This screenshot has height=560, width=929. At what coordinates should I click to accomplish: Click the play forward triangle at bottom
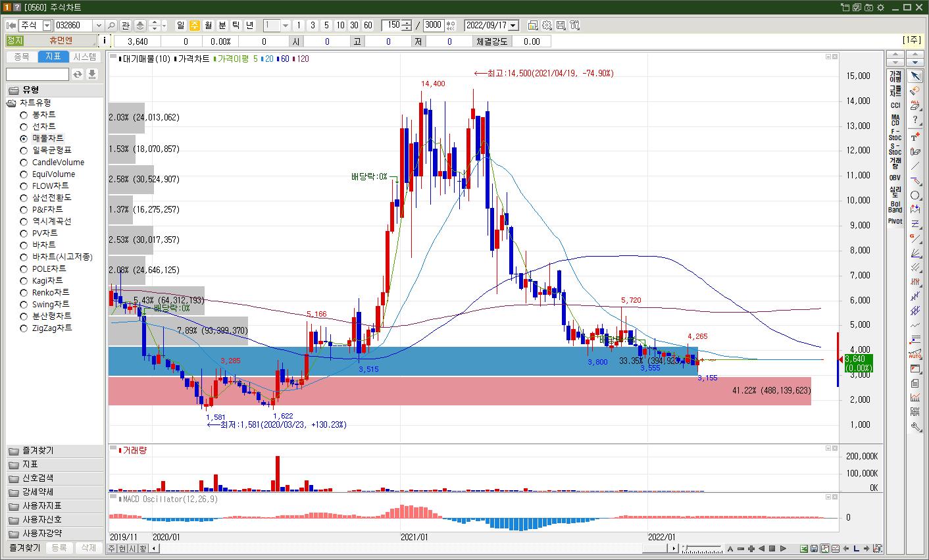(x=783, y=548)
